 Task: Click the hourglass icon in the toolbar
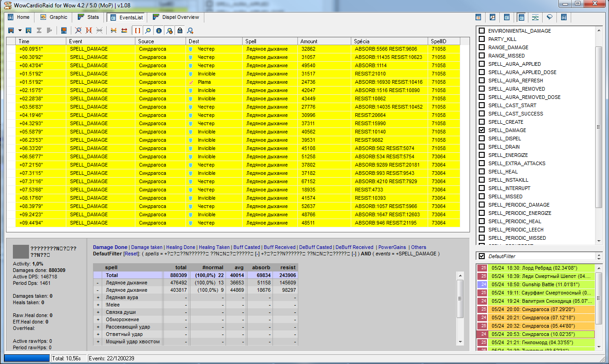(39, 30)
